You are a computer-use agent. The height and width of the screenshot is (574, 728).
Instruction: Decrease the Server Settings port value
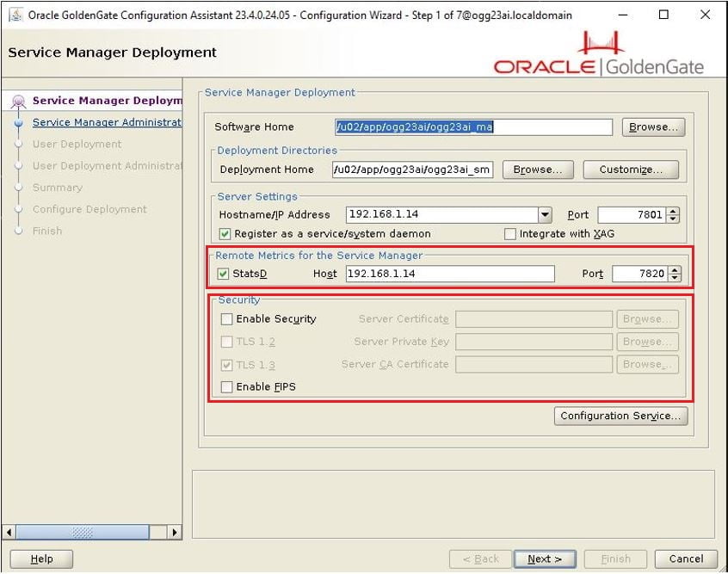click(x=673, y=219)
